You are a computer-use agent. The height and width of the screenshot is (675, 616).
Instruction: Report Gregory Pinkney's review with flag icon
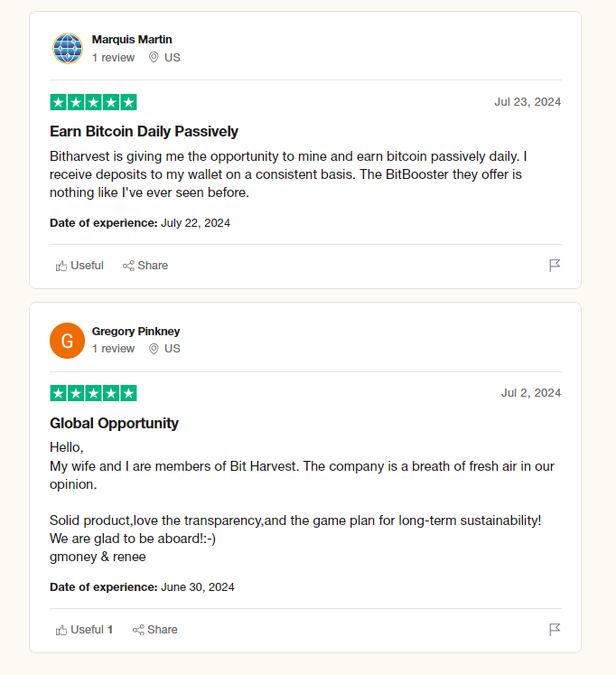click(555, 630)
